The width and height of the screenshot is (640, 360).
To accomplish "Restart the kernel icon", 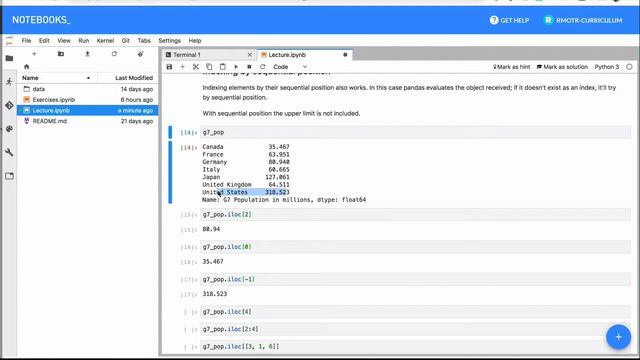I will pos(262,67).
